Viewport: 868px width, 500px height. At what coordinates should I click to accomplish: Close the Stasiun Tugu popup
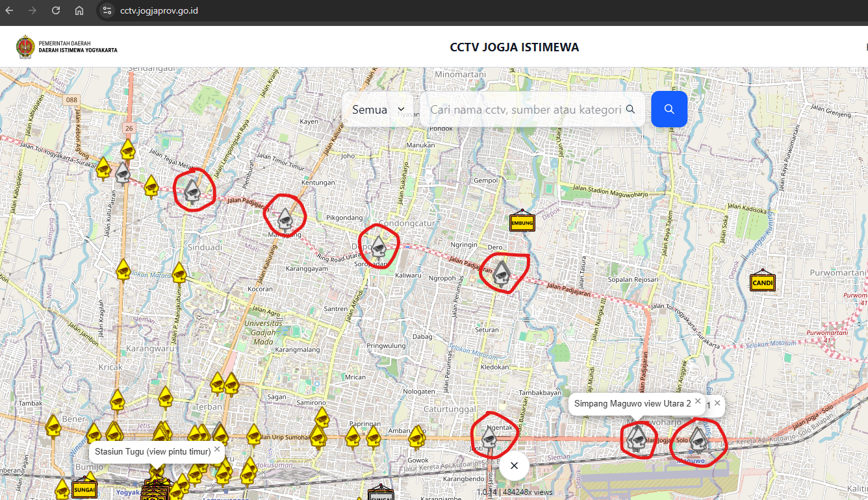pyautogui.click(x=217, y=449)
